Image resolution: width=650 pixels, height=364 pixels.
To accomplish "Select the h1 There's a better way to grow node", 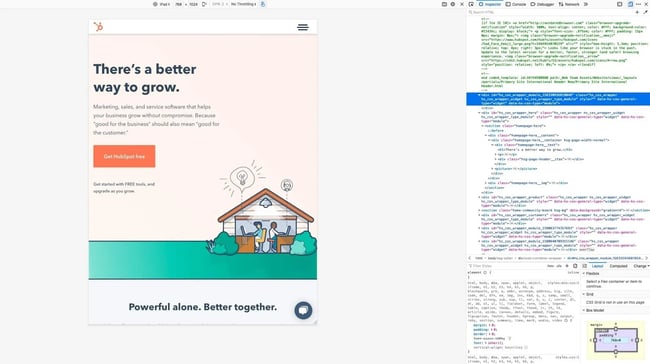I will (535, 150).
